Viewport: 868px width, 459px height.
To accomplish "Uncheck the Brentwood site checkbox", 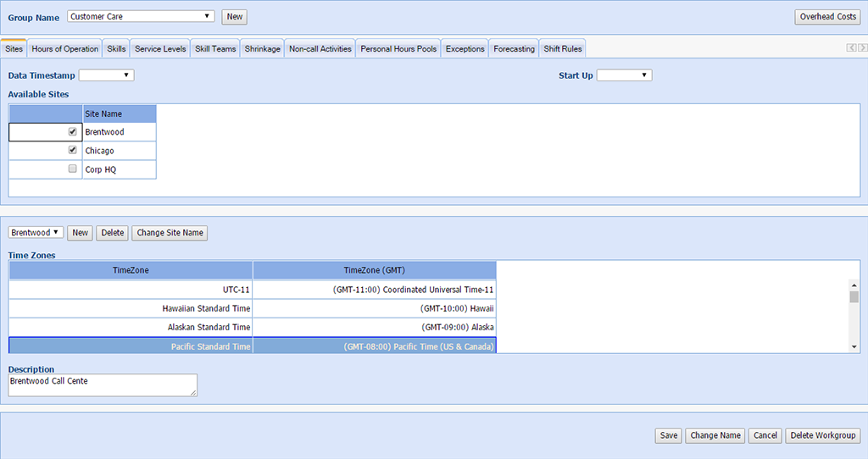I will 73,132.
